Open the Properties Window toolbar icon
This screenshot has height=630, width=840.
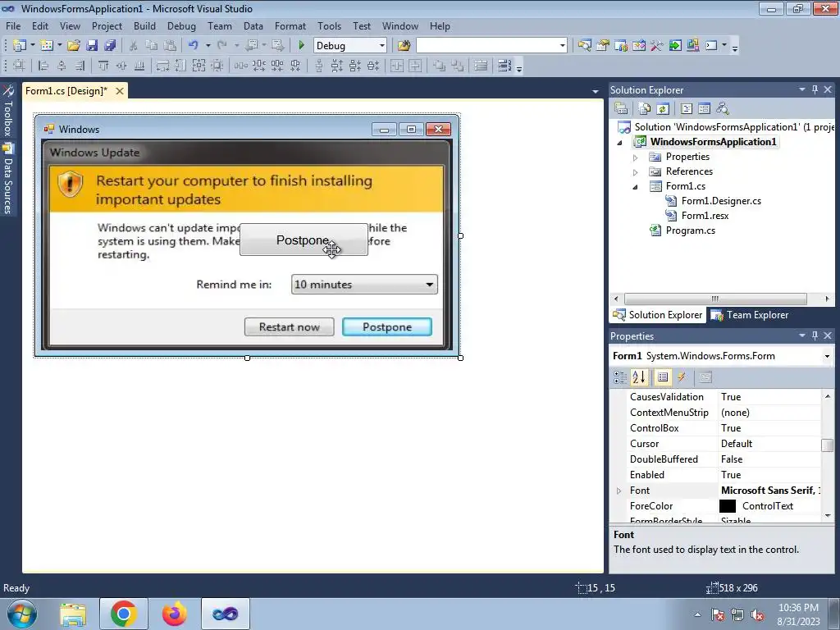tap(603, 46)
